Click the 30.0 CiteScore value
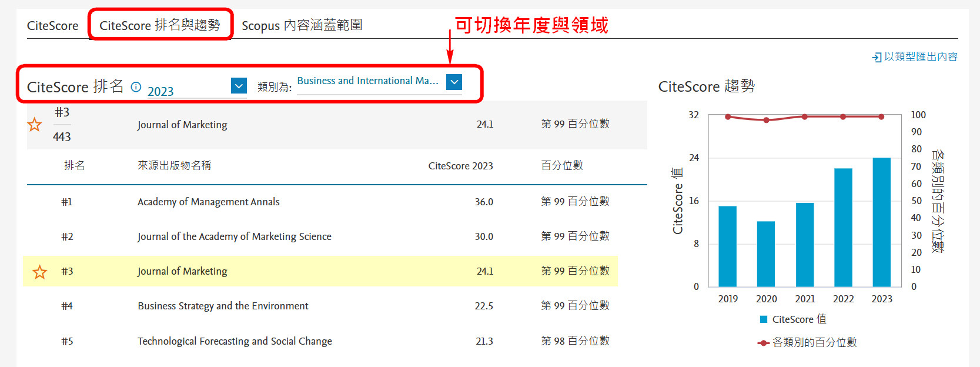 point(484,236)
